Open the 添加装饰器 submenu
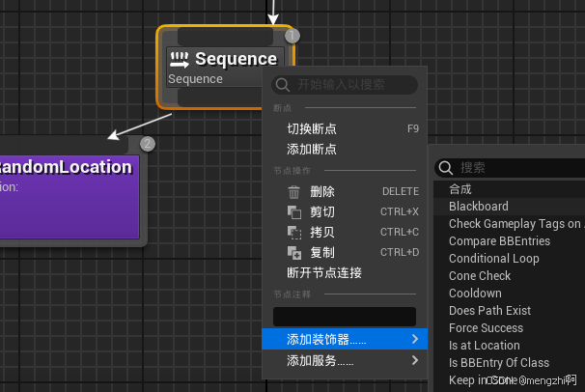The height and width of the screenshot is (392, 585). coord(345,339)
